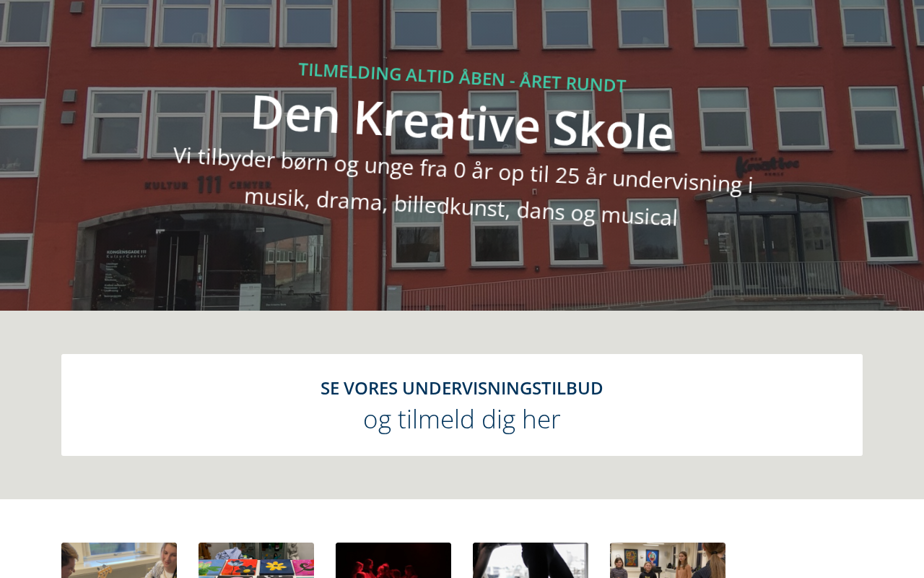The height and width of the screenshot is (578, 924).
Task: Click the 'SE VORES UNDERVISNINGSTILBUD' heading
Action: [462, 388]
